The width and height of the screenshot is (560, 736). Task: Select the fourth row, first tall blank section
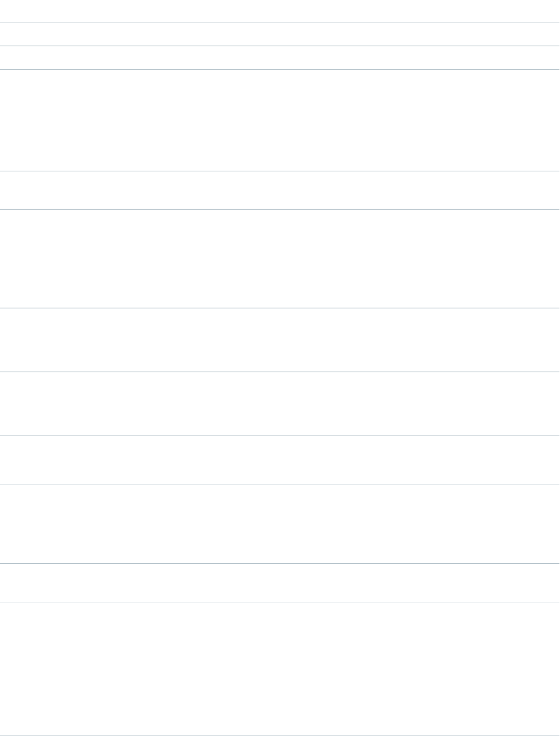(x=280, y=120)
